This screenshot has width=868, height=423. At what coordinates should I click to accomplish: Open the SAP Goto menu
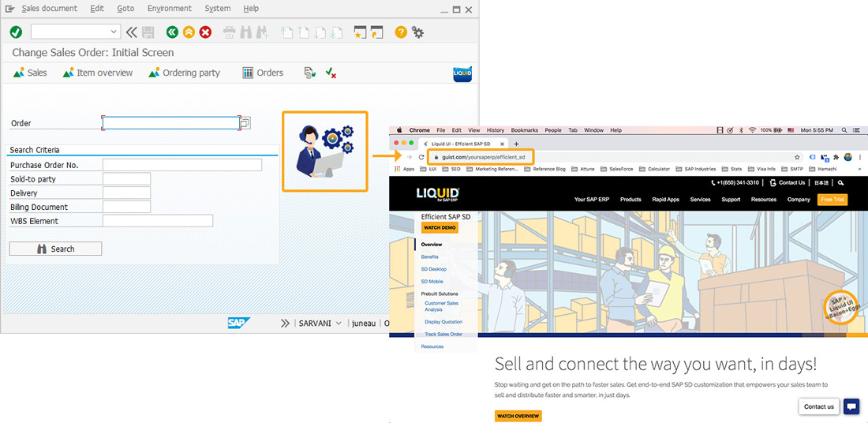[125, 9]
